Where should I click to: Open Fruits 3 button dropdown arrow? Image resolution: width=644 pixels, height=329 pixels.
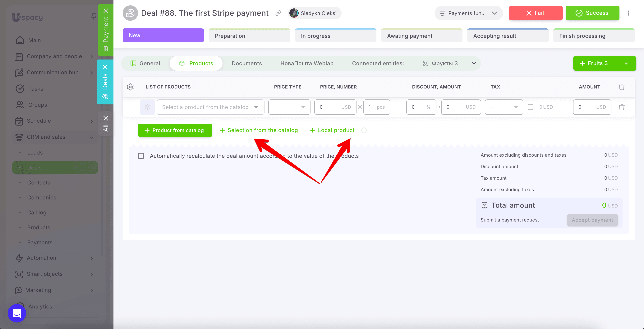point(626,63)
